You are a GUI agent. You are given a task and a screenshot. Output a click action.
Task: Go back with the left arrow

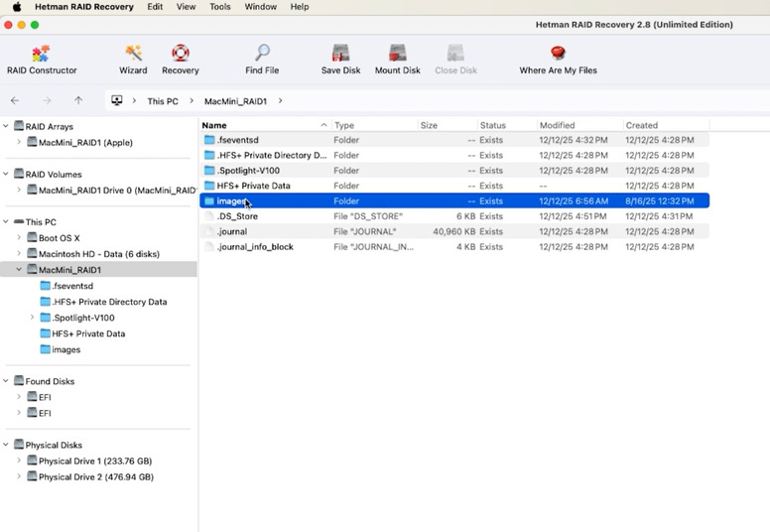(15, 100)
